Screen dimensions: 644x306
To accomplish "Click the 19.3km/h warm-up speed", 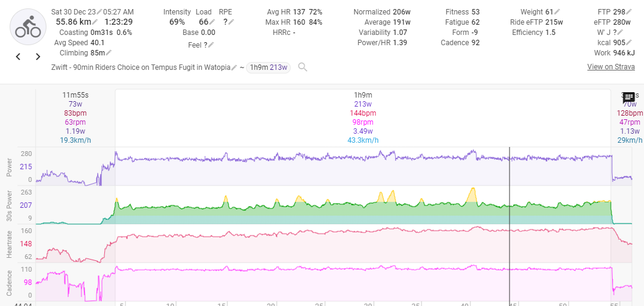I will 75,140.
